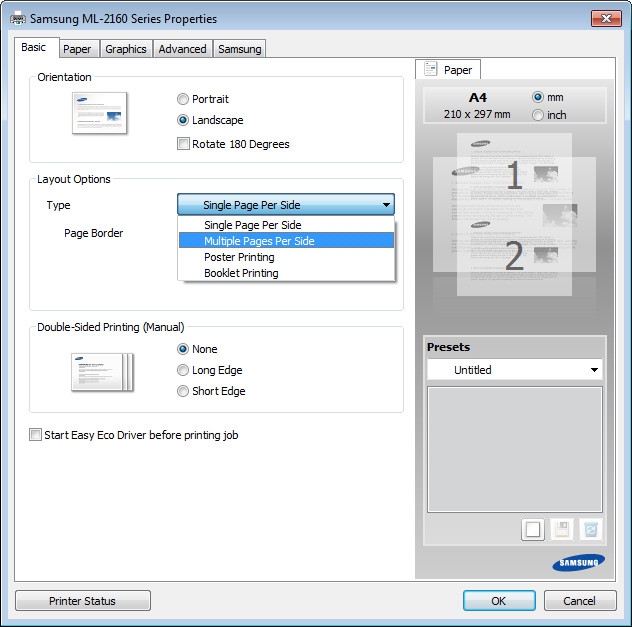
Task: Pick Single Page Per Side from list
Action: coord(286,225)
